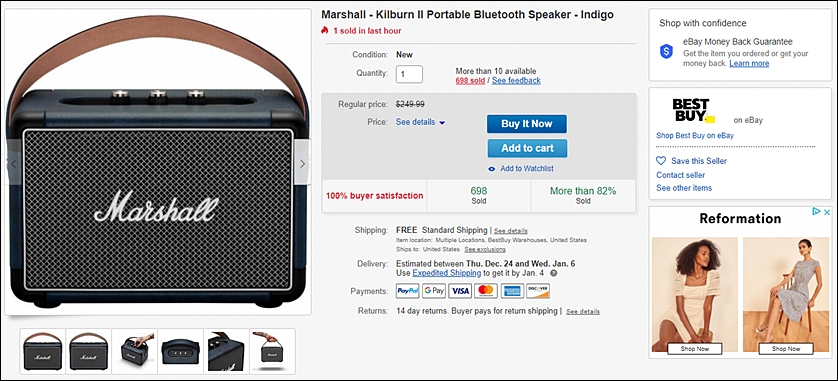This screenshot has width=838, height=381.
Task: Expand the See details price dropdown
Action: click(421, 122)
